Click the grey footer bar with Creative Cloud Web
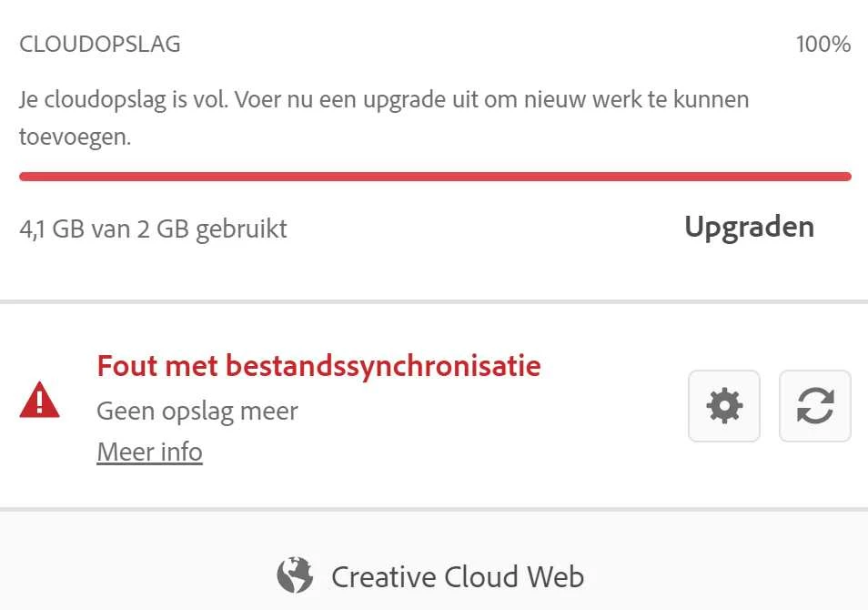Viewport: 868px width, 610px height. point(434,561)
